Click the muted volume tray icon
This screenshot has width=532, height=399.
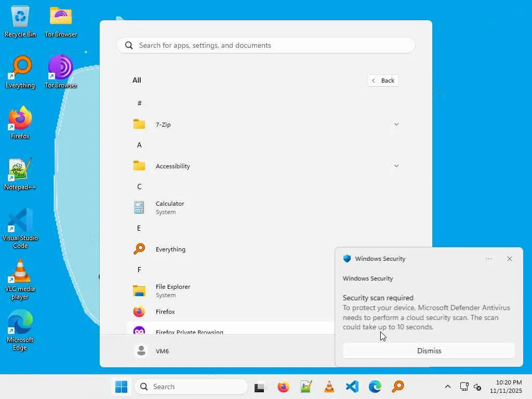tap(477, 387)
